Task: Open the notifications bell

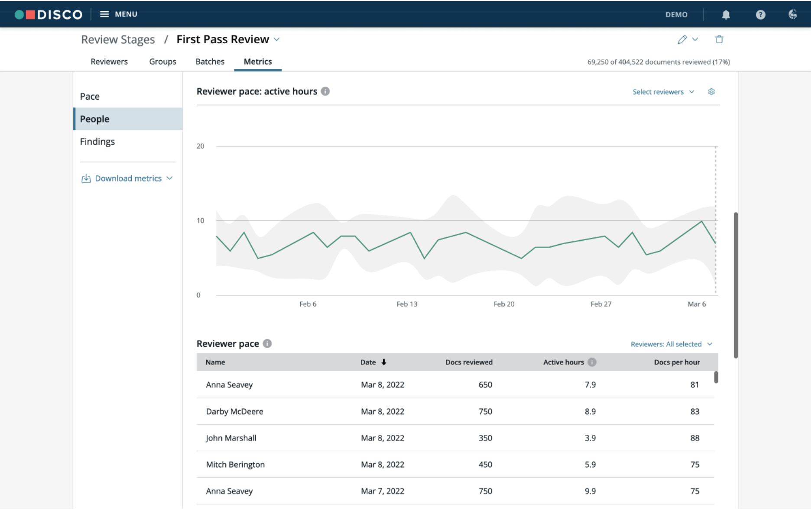Action: pyautogui.click(x=726, y=15)
